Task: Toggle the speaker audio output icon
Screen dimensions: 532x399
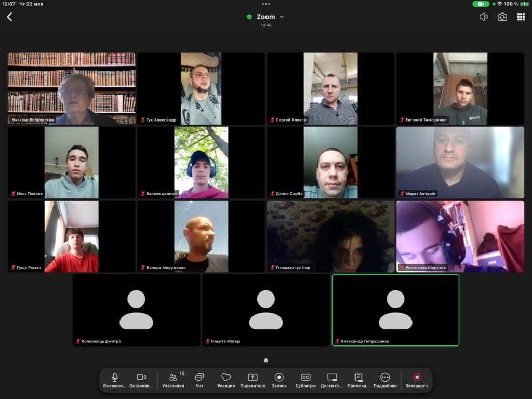Action: tap(483, 17)
